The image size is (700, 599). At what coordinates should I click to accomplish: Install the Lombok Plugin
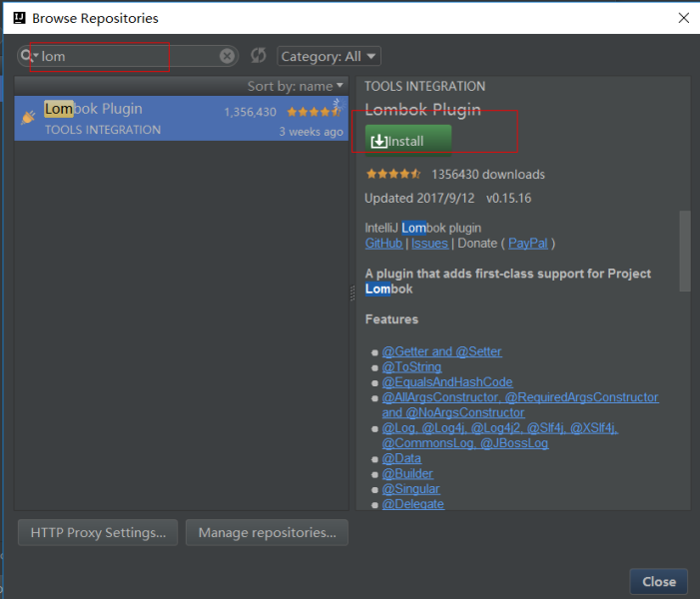click(408, 141)
